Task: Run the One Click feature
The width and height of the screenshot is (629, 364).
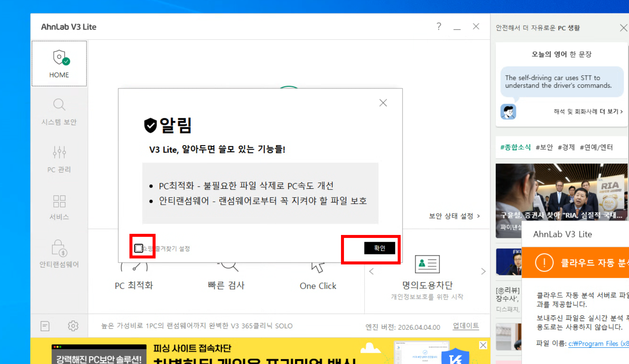Action: click(318, 277)
